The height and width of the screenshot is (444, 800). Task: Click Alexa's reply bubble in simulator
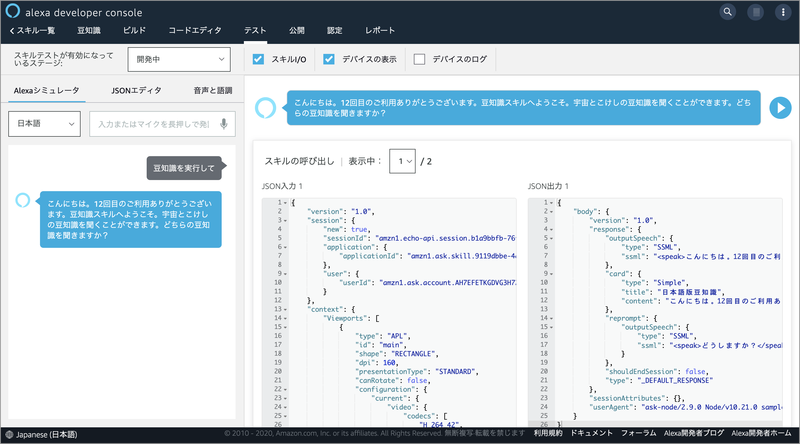131,219
